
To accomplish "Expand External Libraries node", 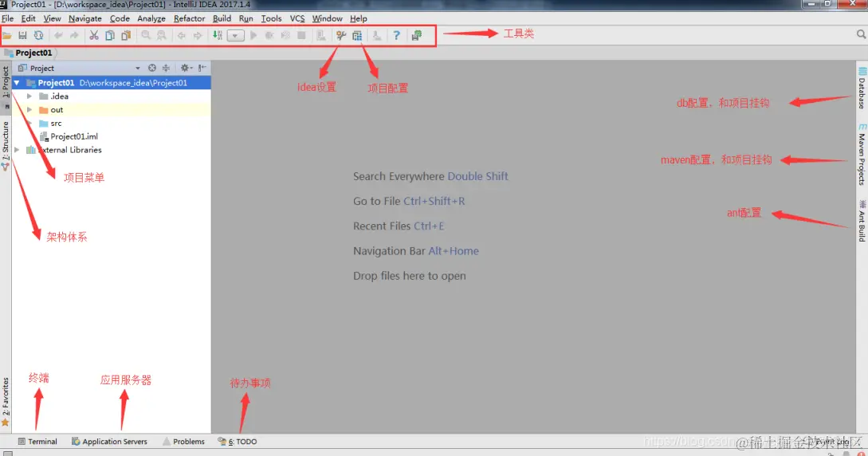I will [x=18, y=150].
